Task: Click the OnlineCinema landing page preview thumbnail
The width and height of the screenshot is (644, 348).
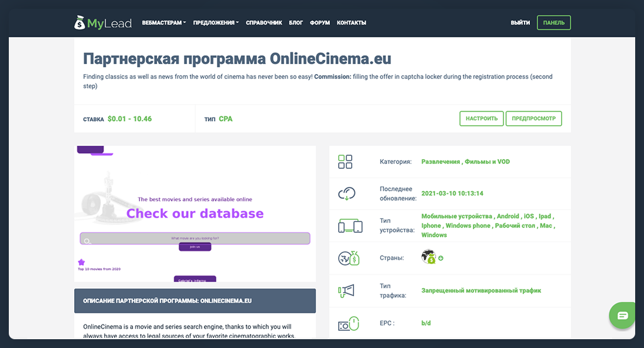Action: (195, 214)
